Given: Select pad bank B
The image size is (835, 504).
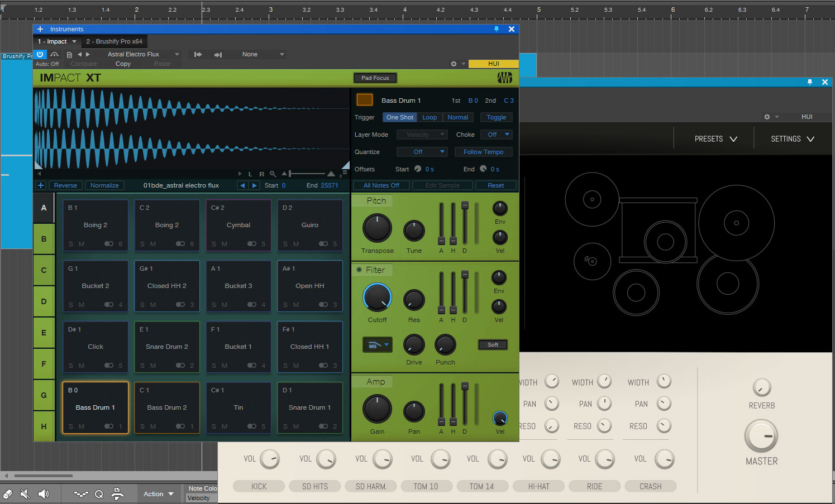Looking at the screenshot, I should [x=44, y=239].
